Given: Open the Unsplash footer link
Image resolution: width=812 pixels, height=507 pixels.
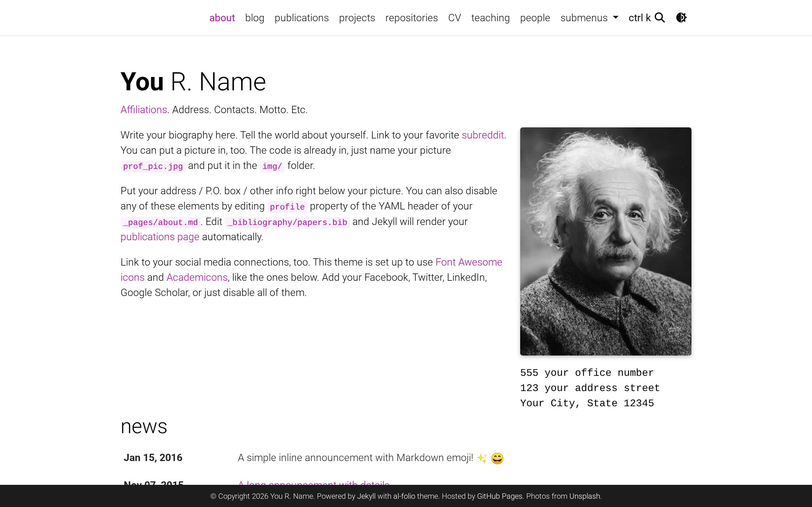Looking at the screenshot, I should pos(584,496).
